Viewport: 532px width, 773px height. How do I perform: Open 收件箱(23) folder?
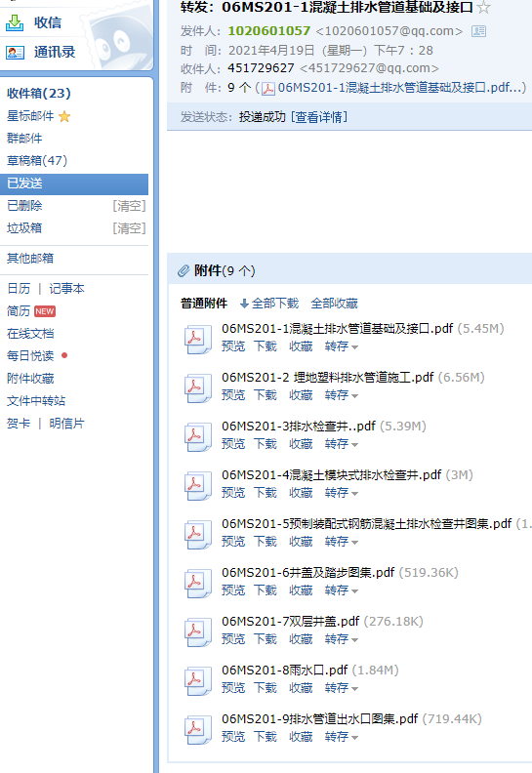[39, 93]
